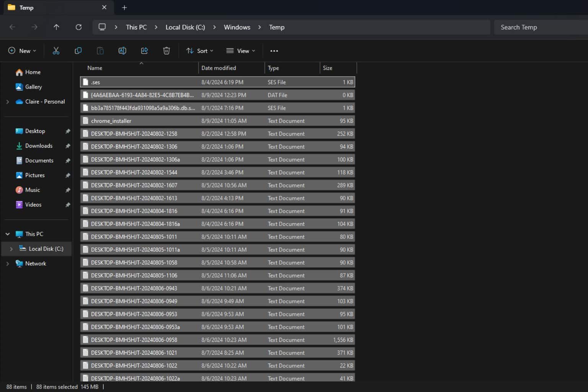This screenshot has height=392, width=588.
Task: Go up one folder level arrow
Action: pyautogui.click(x=56, y=27)
